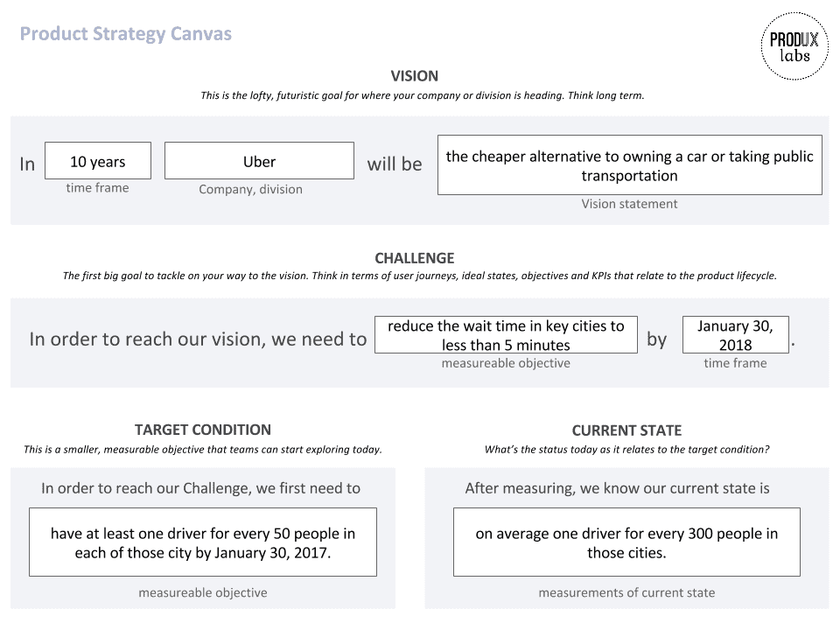Select the '10 years' time frame box

[x=98, y=161]
